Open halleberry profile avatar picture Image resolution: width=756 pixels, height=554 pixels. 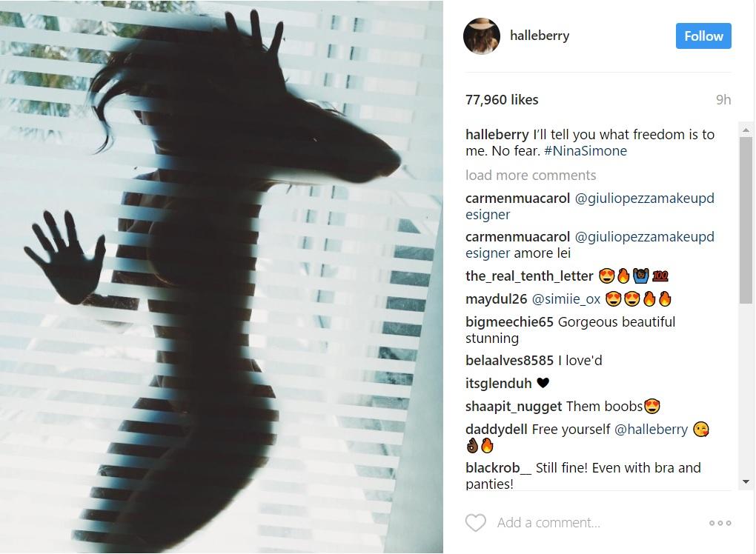(x=482, y=36)
